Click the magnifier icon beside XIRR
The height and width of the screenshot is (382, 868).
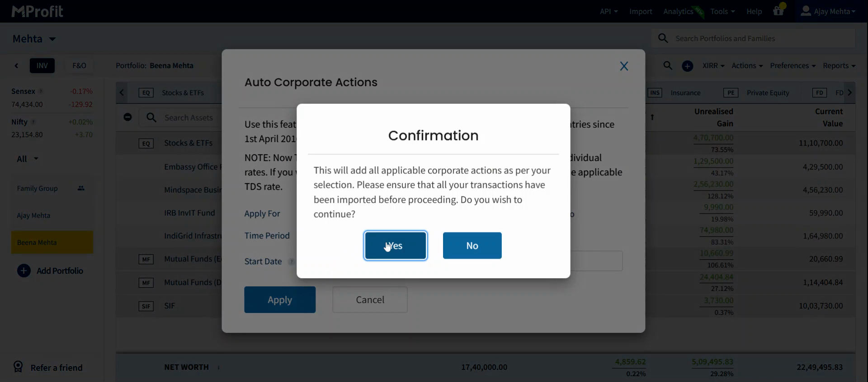(668, 65)
